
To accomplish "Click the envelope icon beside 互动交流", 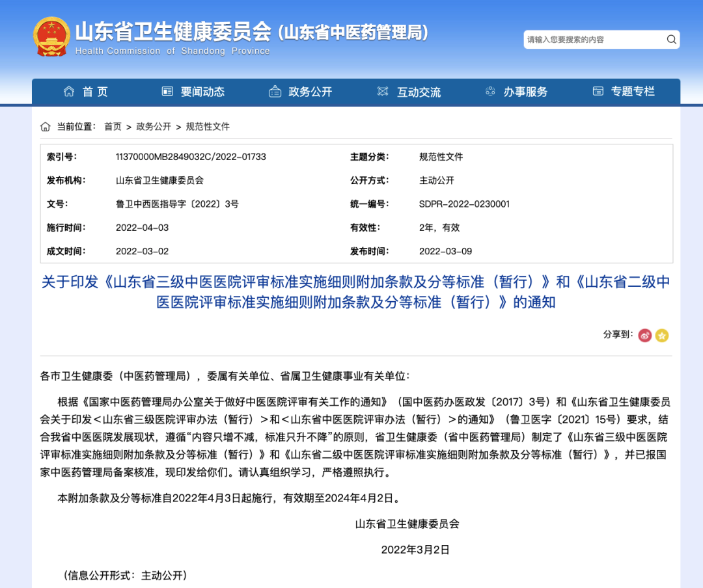I will point(383,91).
